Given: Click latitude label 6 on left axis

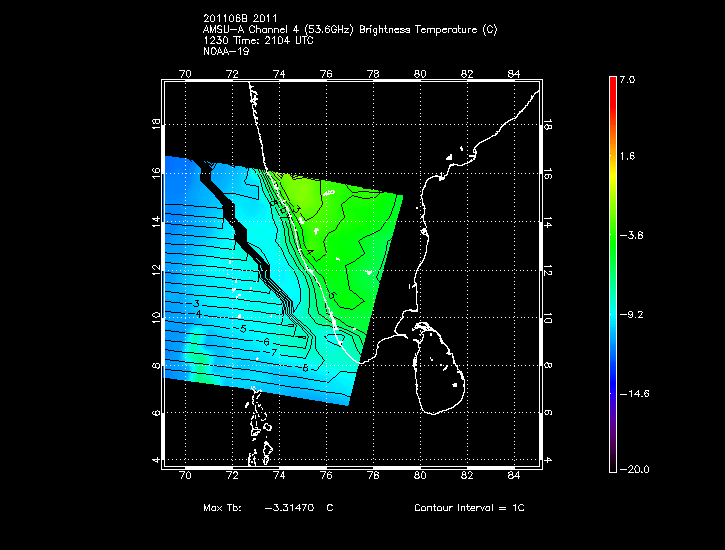Looking at the screenshot, I should [x=156, y=413].
